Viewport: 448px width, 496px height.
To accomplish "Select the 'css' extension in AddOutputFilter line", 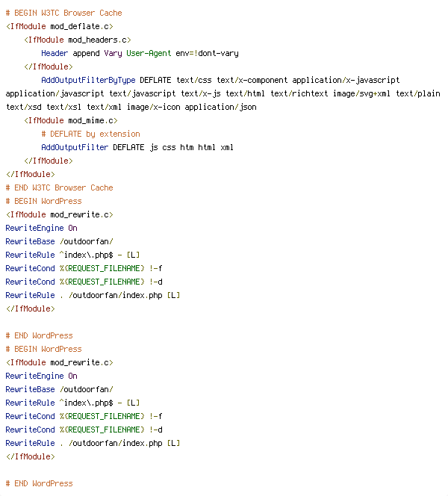I will (169, 147).
